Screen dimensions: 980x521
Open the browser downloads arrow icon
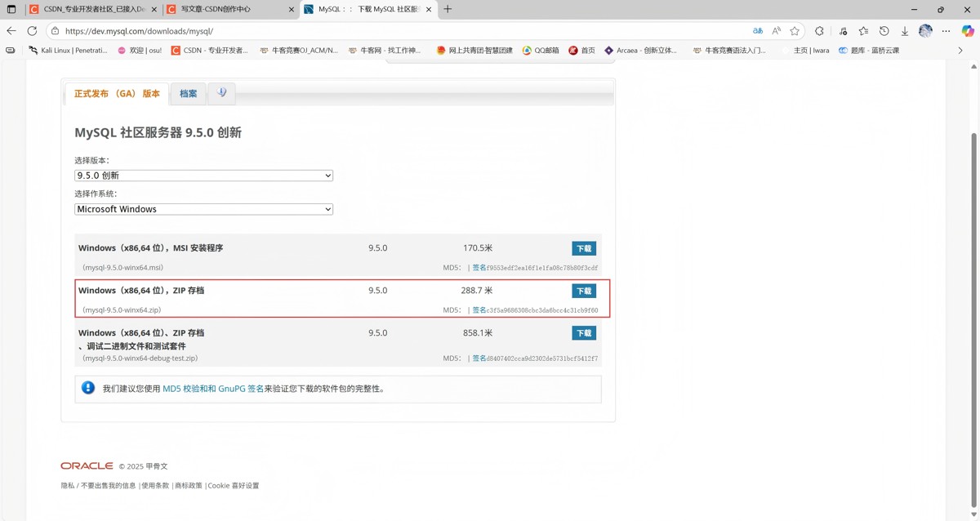click(904, 31)
